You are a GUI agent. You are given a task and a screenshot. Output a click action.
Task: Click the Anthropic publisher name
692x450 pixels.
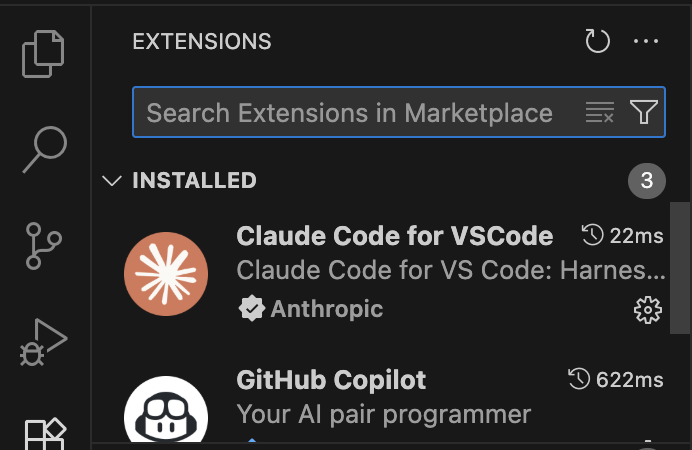pos(327,309)
